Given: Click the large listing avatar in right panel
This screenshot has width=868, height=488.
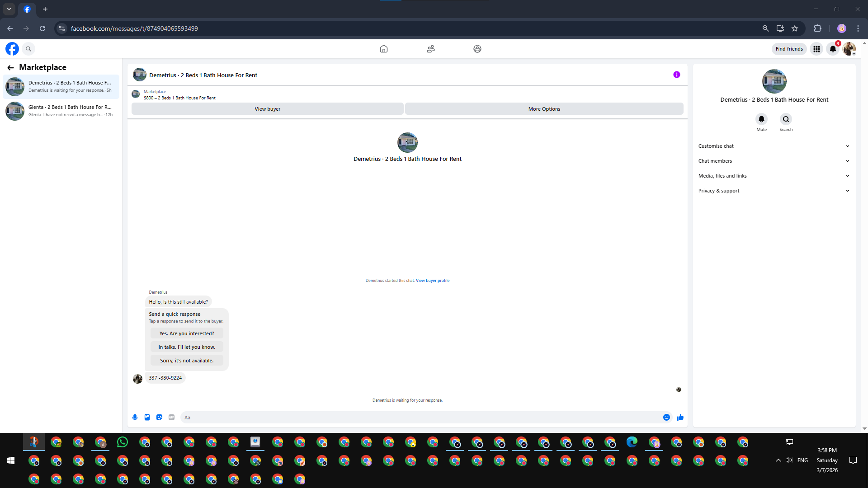Looking at the screenshot, I should click(774, 81).
